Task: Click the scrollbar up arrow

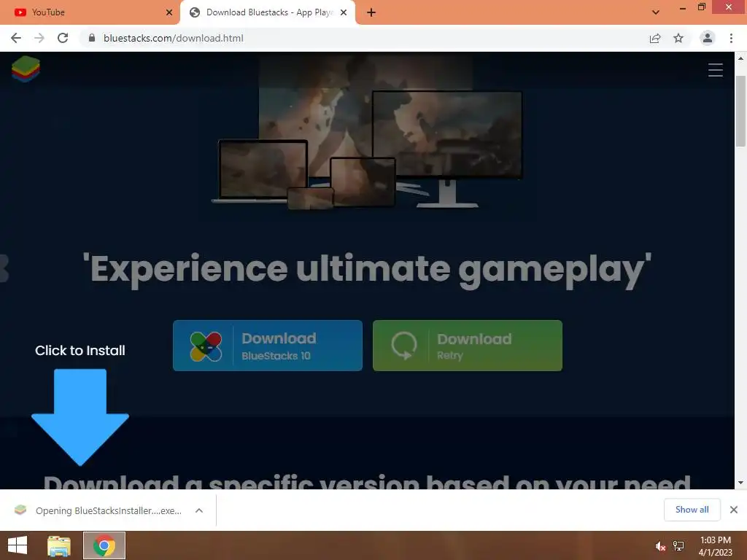Action: [740, 58]
